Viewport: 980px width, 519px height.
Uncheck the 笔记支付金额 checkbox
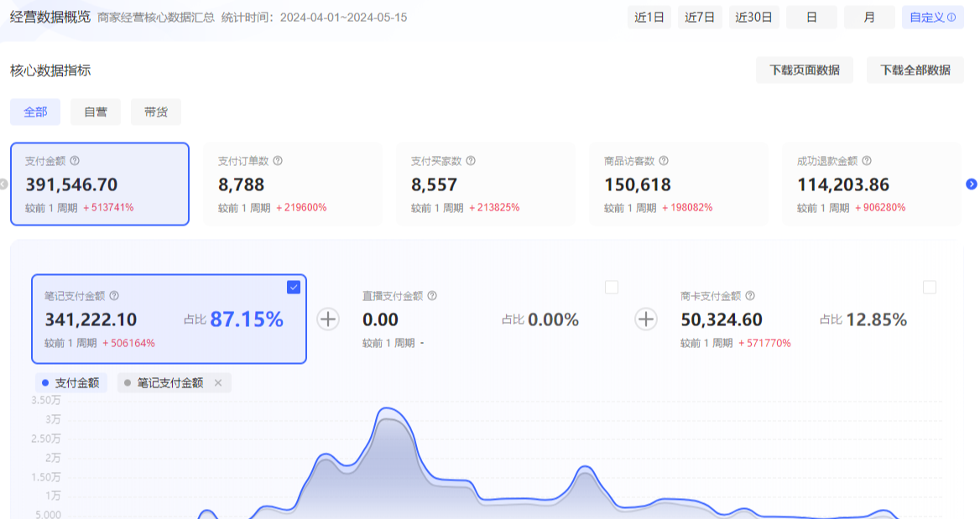tap(294, 288)
